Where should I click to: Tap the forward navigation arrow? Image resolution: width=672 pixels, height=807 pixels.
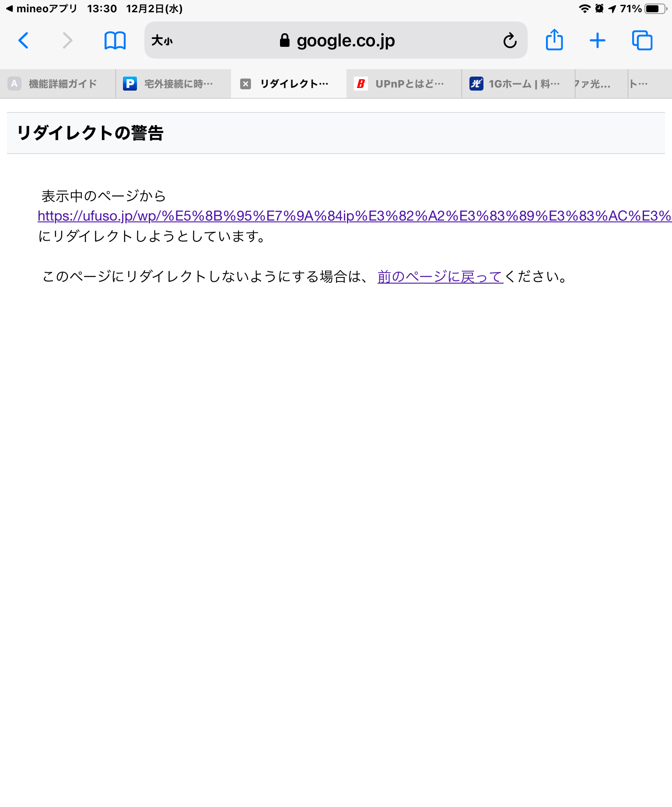(x=67, y=41)
